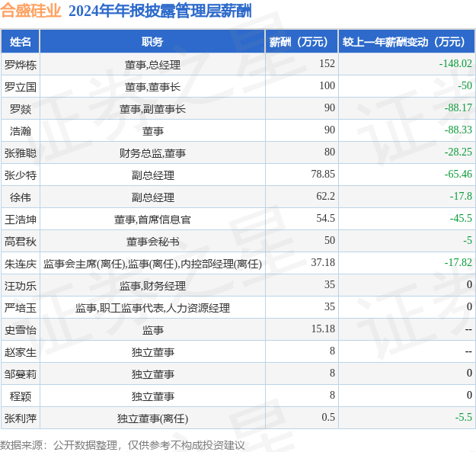Click the change value -88.33

pos(458,130)
